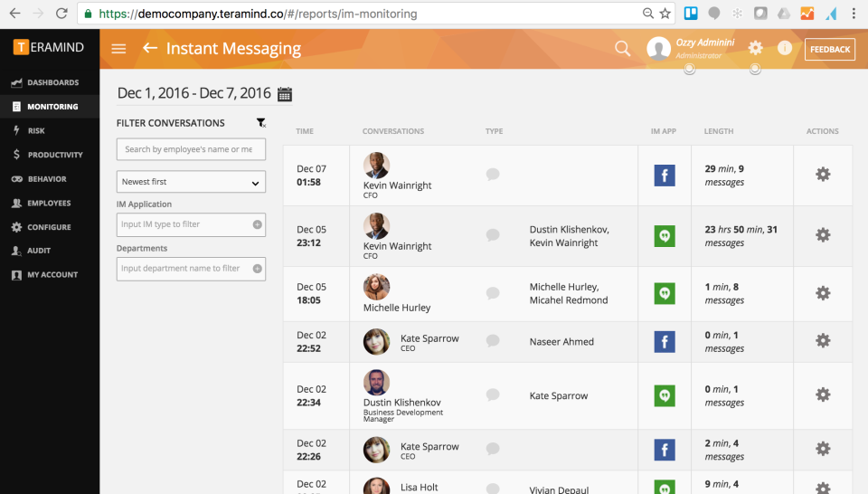
Task: Open Productivity section in sidebar
Action: [x=54, y=155]
